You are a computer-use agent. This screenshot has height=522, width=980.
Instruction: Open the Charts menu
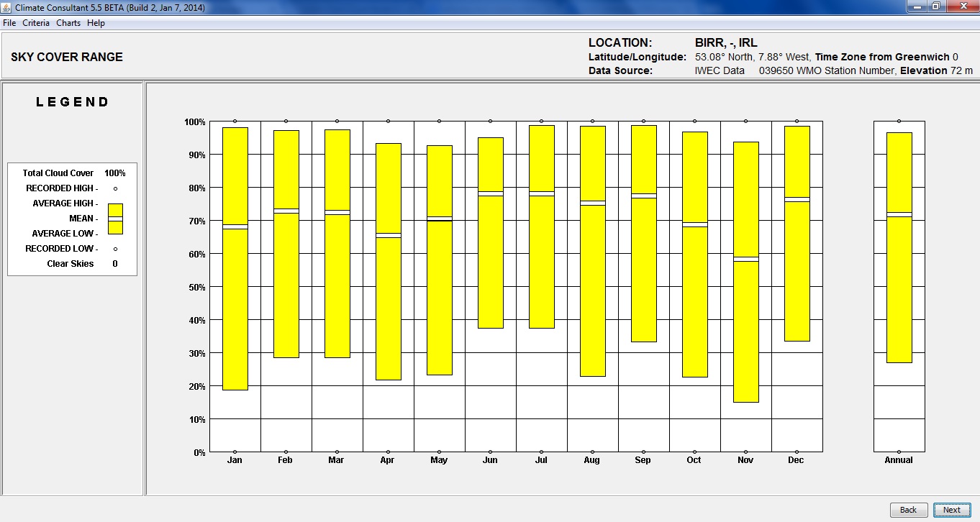(x=68, y=23)
